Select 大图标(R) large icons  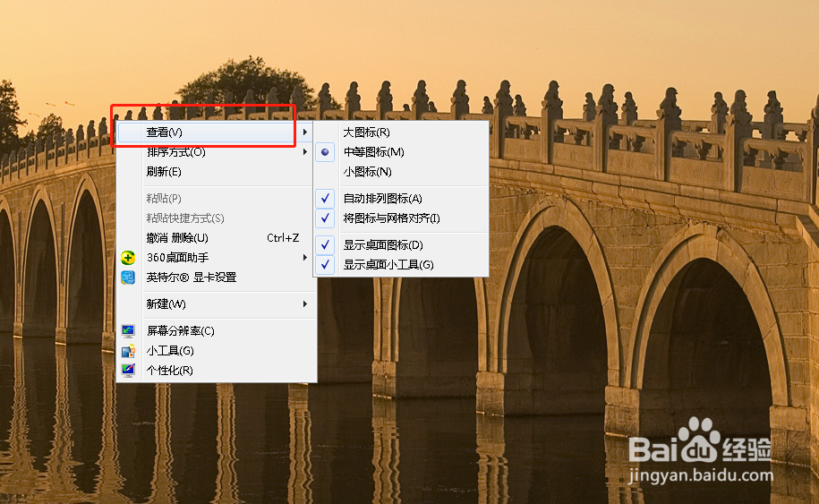[401, 132]
